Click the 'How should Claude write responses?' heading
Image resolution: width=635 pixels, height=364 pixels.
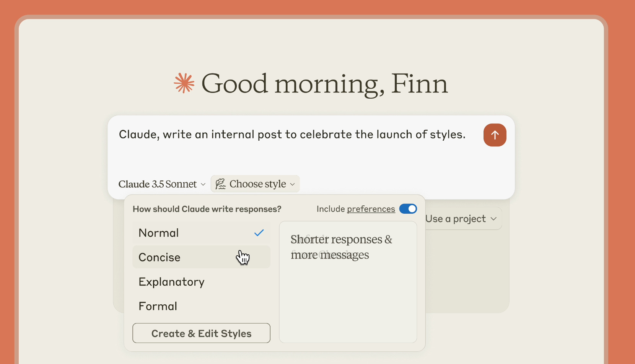tap(207, 209)
